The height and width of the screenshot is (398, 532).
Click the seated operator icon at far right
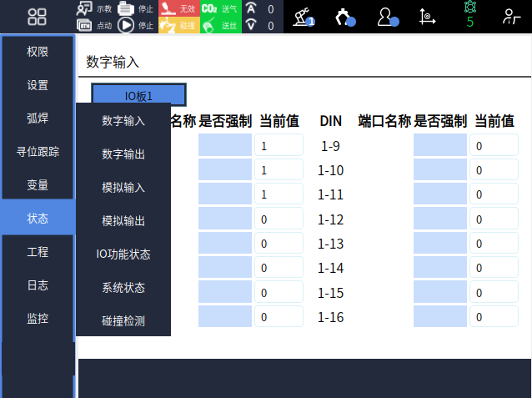click(x=511, y=17)
